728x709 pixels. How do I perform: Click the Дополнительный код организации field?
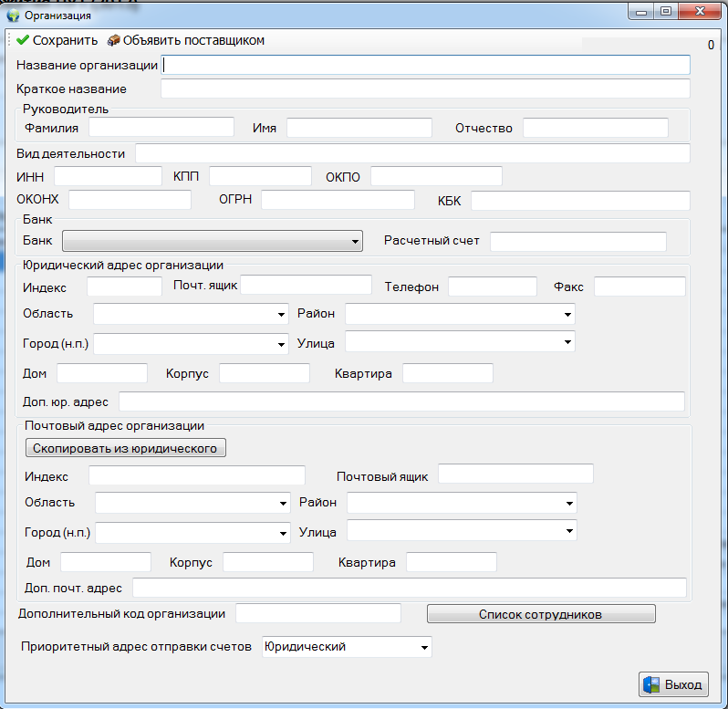point(317,613)
